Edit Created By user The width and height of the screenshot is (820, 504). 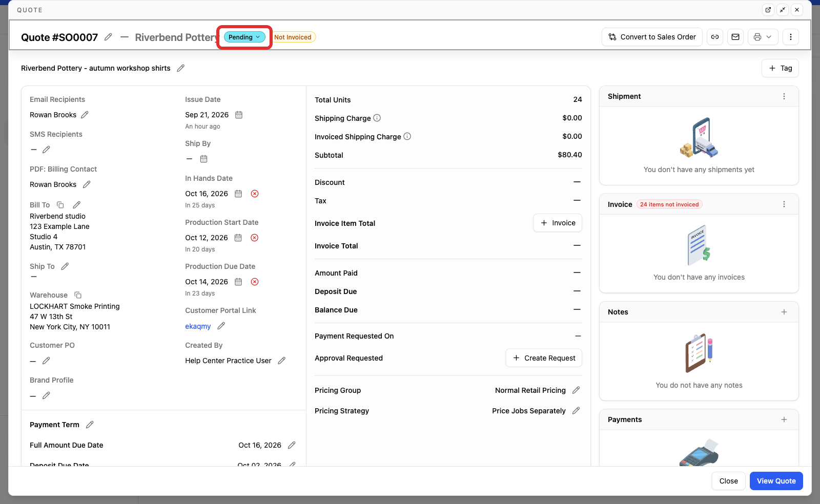click(x=281, y=361)
